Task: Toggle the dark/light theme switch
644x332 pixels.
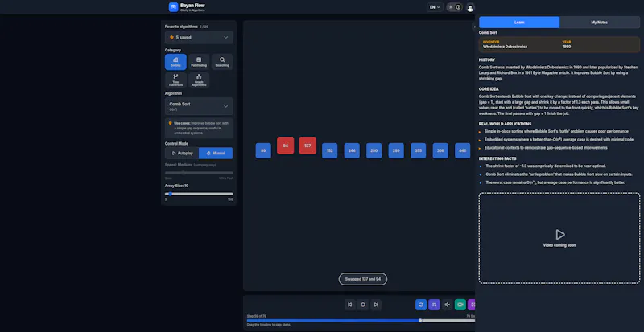Action: pos(454,7)
